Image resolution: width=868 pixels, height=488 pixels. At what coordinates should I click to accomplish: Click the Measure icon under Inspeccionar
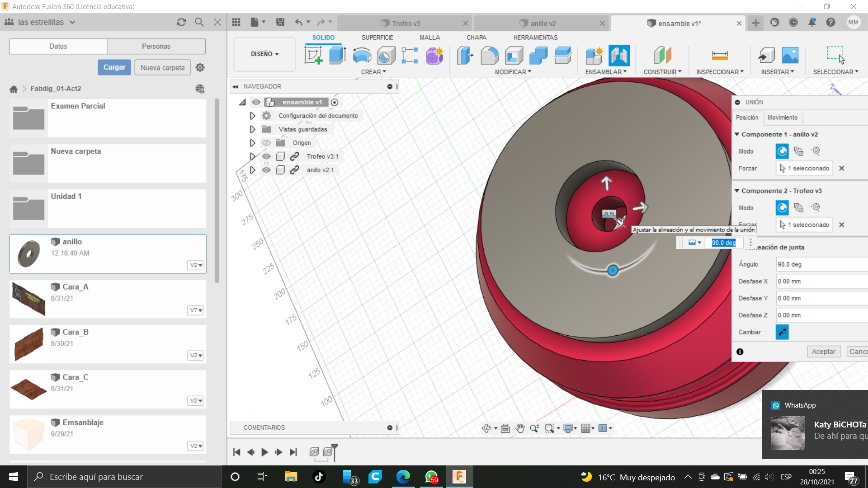click(719, 56)
